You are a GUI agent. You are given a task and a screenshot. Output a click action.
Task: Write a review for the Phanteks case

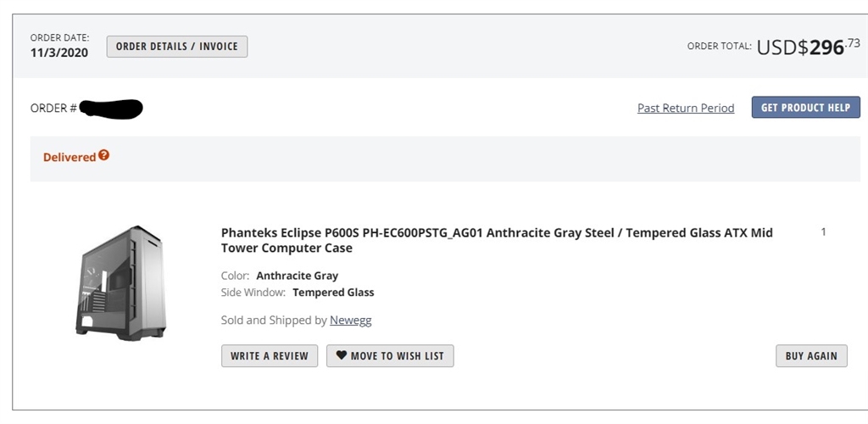tap(270, 356)
